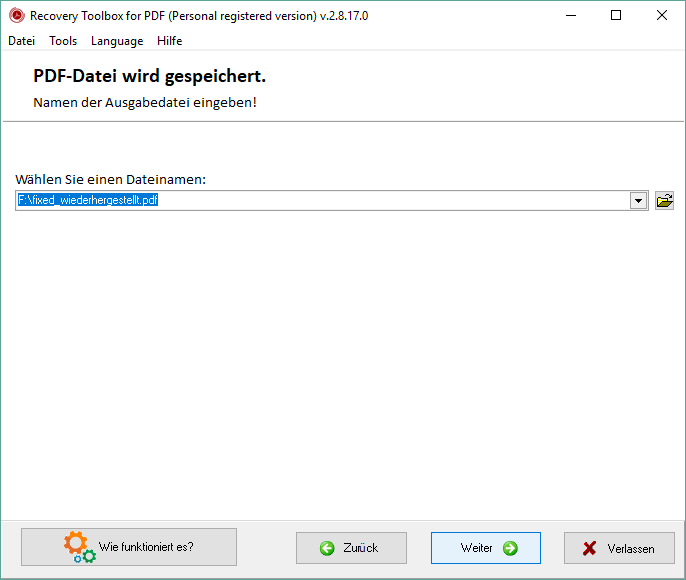Image resolution: width=686 pixels, height=580 pixels.
Task: Close the Recovery Toolbox window
Action: (662, 16)
